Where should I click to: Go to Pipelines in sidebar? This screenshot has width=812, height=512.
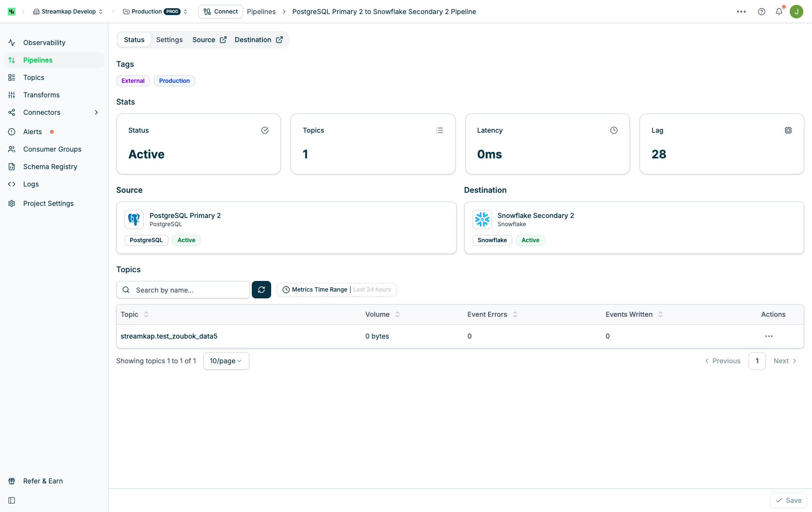click(54, 60)
